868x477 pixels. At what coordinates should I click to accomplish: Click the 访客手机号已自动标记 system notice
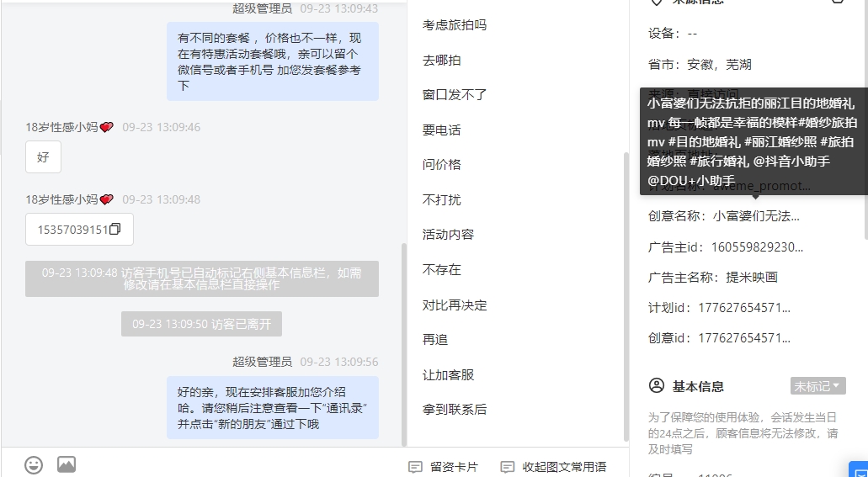202,279
